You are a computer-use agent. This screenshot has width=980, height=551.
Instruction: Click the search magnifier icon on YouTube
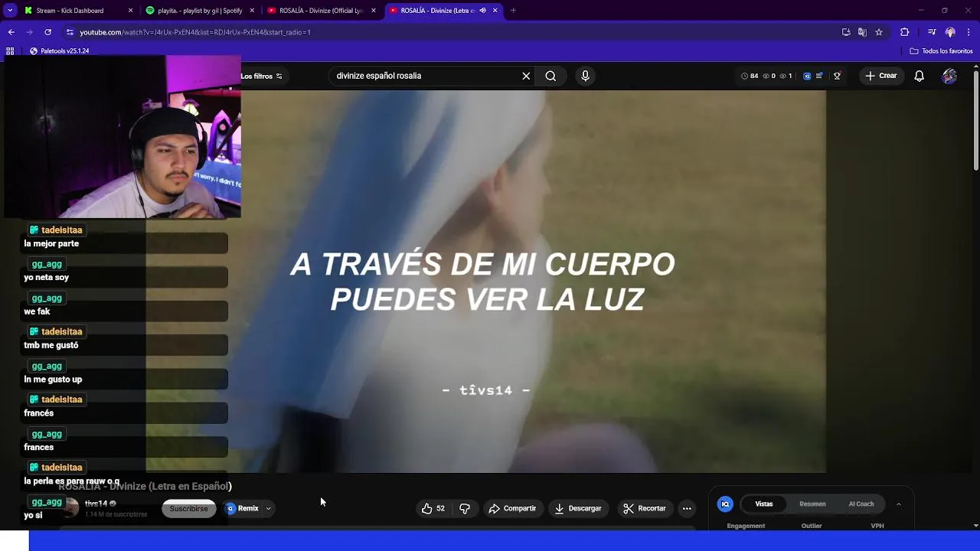pyautogui.click(x=550, y=76)
